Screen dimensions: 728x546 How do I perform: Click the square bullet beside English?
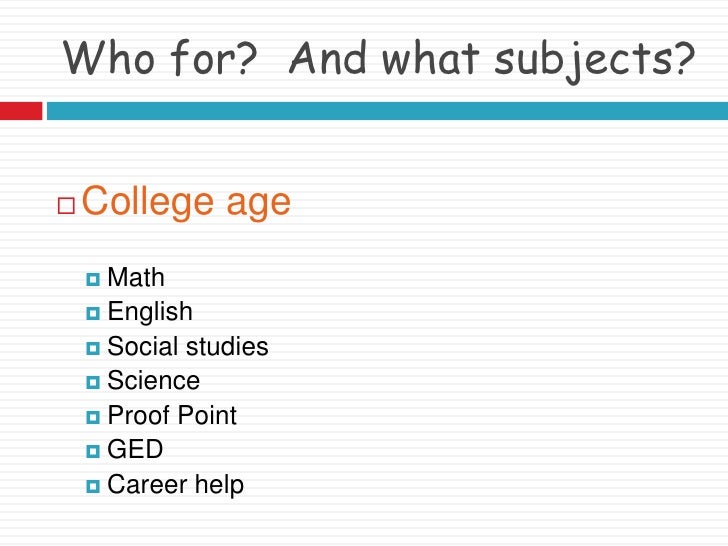[x=94, y=313]
